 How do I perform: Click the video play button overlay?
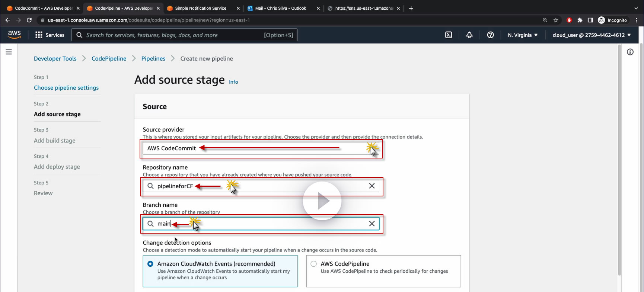point(322,201)
